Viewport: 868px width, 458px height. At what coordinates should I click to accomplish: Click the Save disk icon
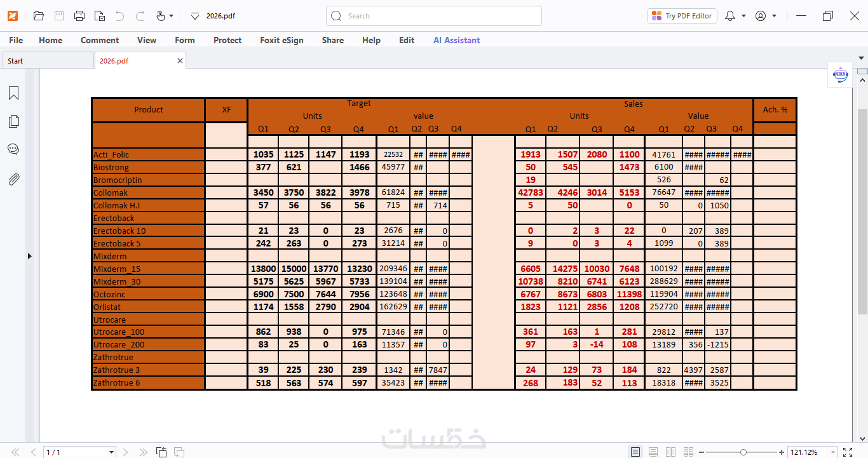point(59,16)
